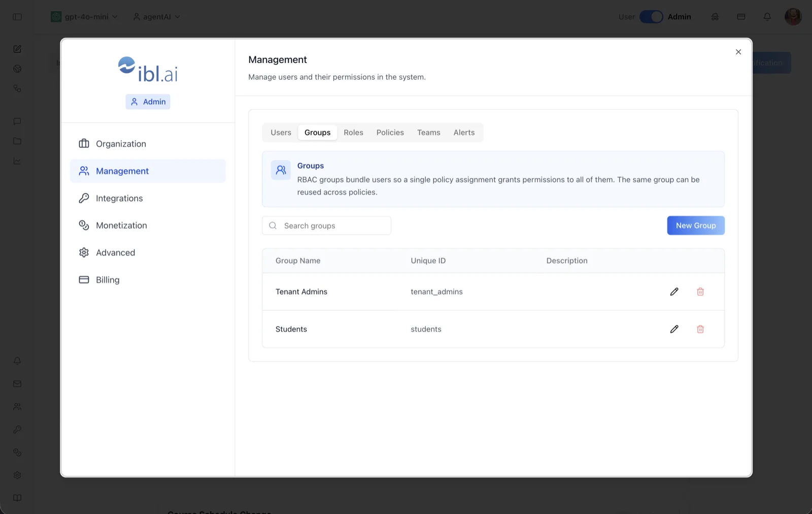
Task: Click the users icon in the left sidebar
Action: pos(17,407)
